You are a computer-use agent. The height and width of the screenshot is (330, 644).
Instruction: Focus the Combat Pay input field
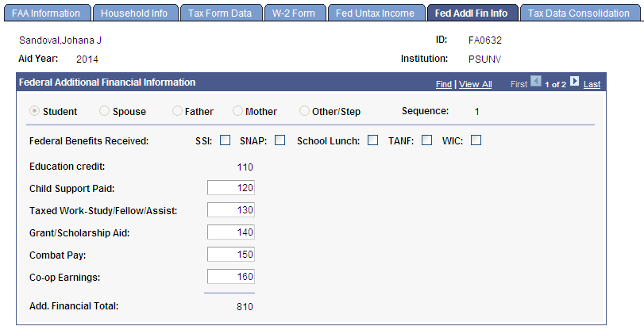231,255
